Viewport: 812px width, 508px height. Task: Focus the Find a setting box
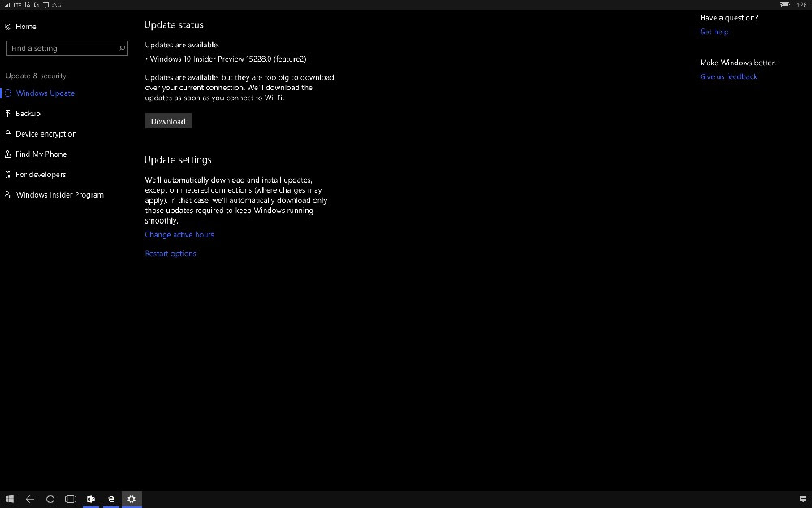point(67,48)
